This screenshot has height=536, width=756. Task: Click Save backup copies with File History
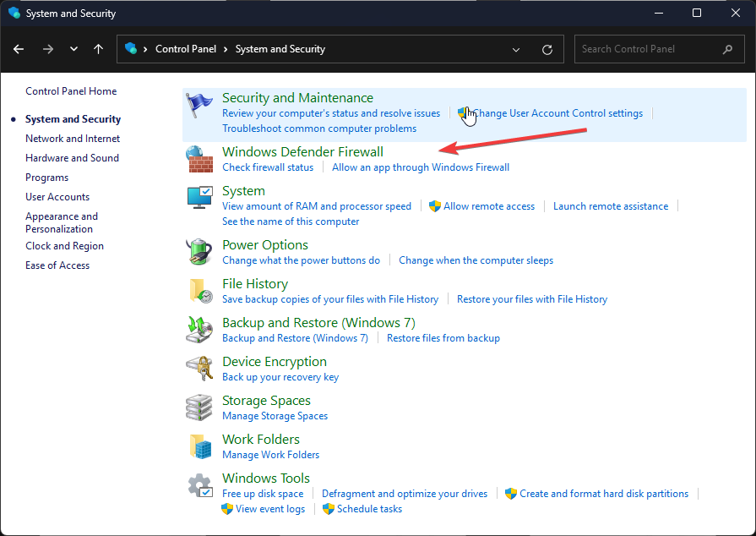coord(330,299)
